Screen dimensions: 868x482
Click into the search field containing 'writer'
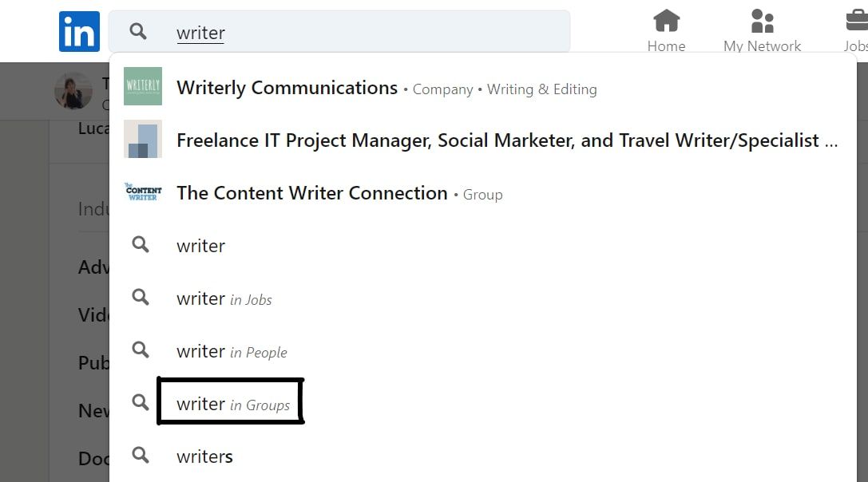pyautogui.click(x=339, y=32)
